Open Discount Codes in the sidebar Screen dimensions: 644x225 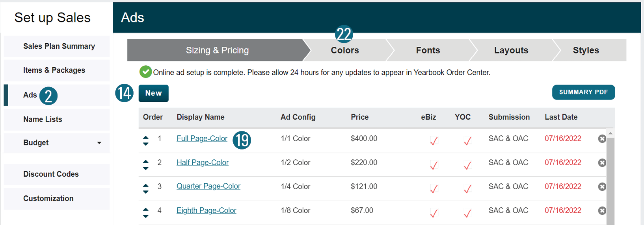(51, 174)
